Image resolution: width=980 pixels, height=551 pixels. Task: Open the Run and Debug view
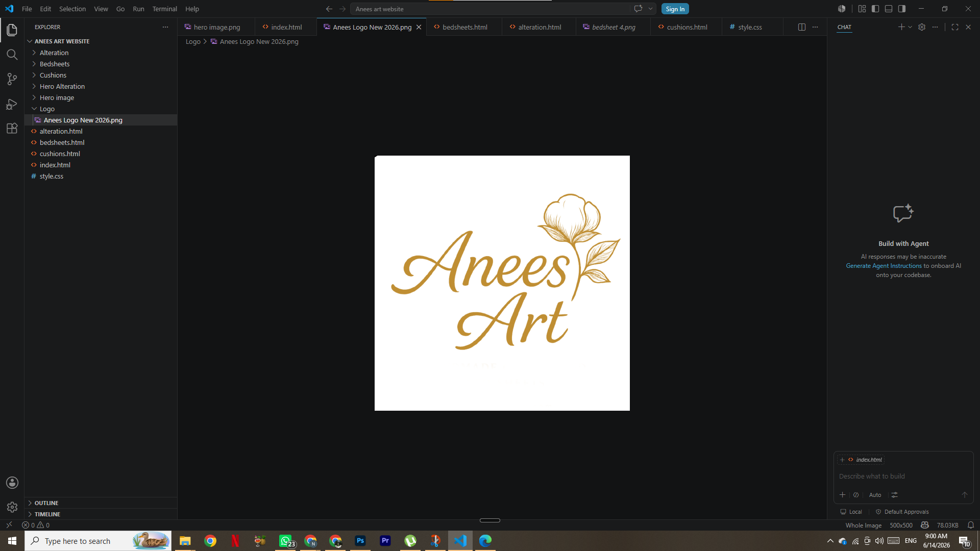coord(12,104)
